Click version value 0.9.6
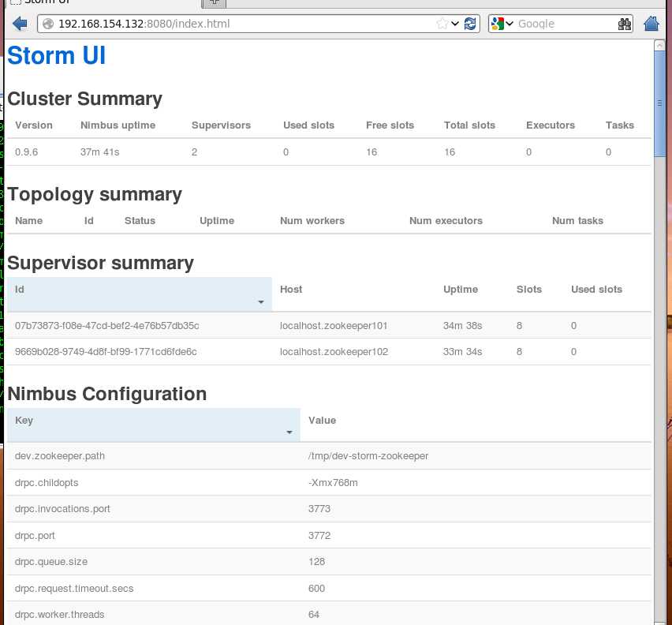672x625 pixels. point(26,152)
